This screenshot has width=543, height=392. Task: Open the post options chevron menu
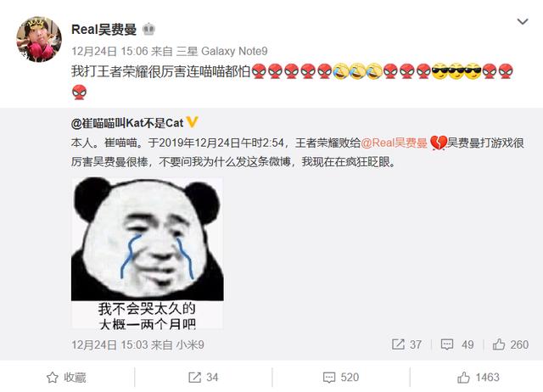tap(523, 22)
